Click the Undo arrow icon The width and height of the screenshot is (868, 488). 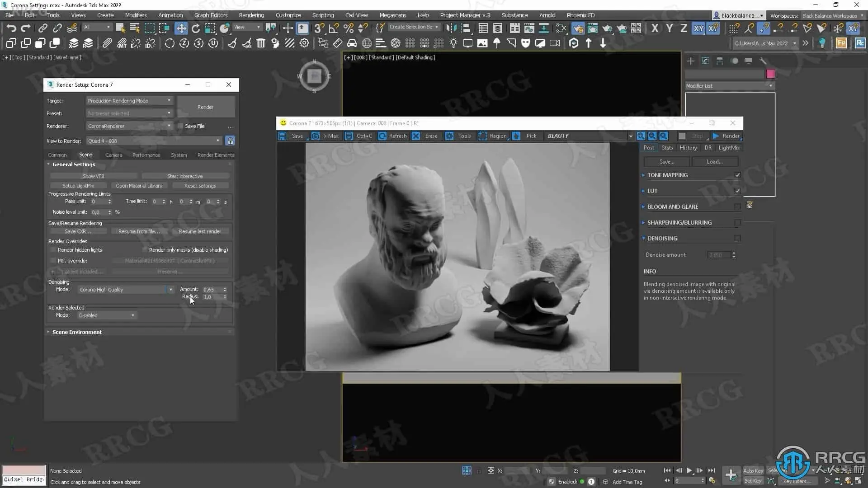(11, 28)
